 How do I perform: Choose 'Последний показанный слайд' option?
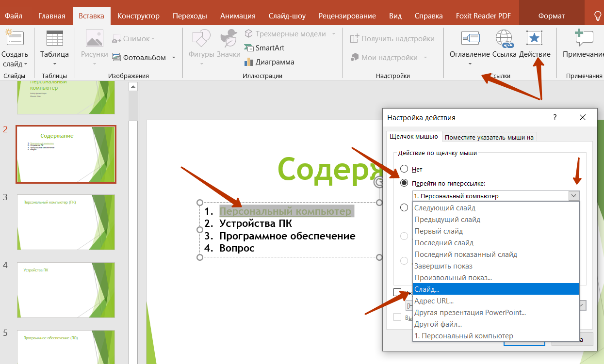tap(496, 254)
